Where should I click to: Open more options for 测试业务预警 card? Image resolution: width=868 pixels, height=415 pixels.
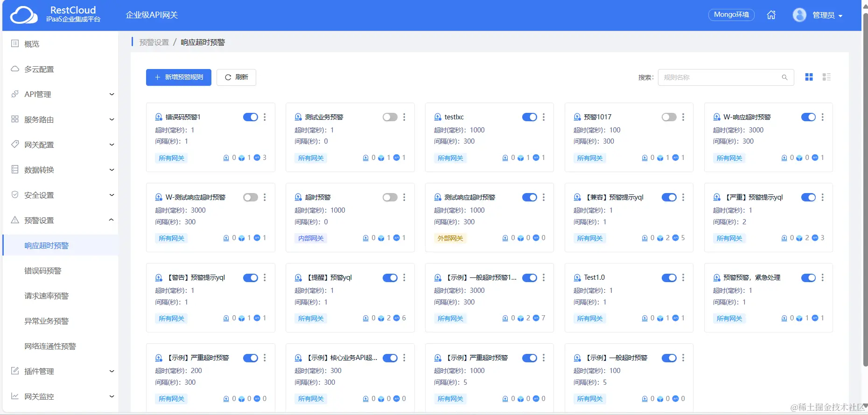(x=404, y=117)
